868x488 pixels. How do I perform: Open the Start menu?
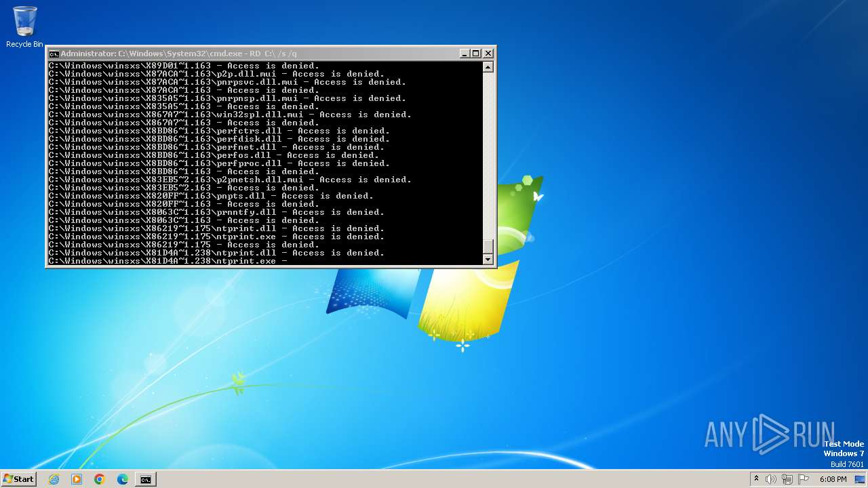[18, 479]
